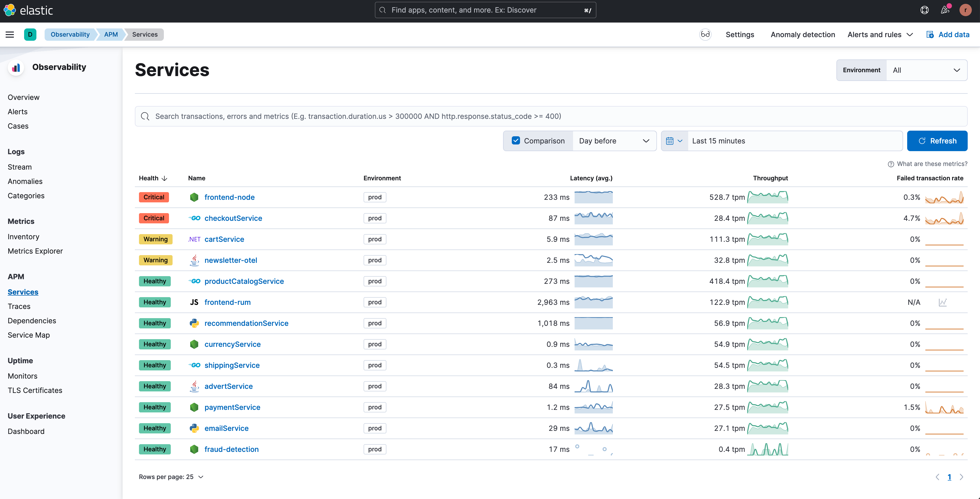Click Critical badge for checkoutService
The width and height of the screenshot is (980, 499).
tap(154, 218)
